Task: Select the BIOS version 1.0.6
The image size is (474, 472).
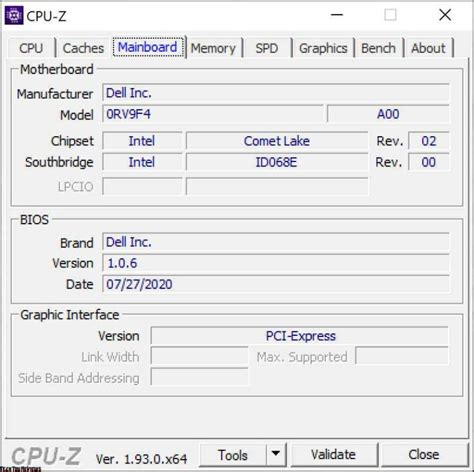Action: point(276,263)
